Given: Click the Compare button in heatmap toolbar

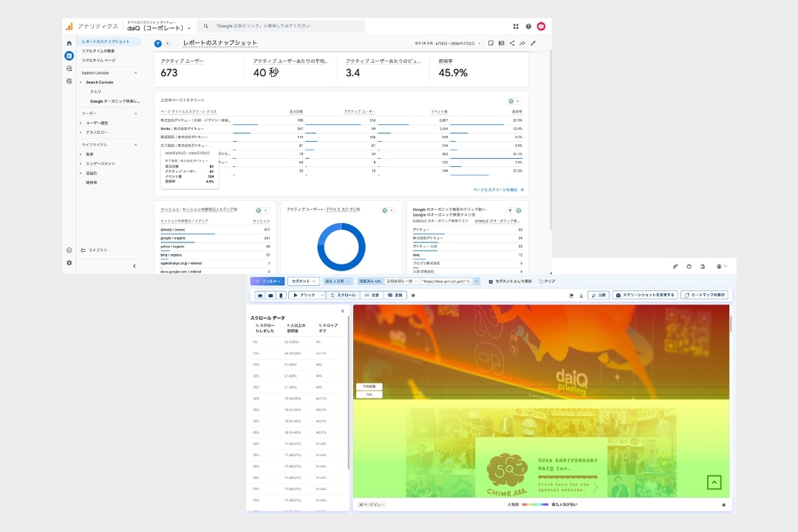Looking at the screenshot, I should pyautogui.click(x=598, y=296).
